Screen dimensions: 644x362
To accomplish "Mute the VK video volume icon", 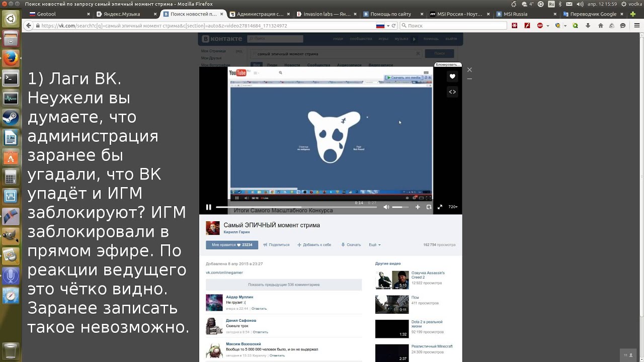I will click(x=386, y=207).
